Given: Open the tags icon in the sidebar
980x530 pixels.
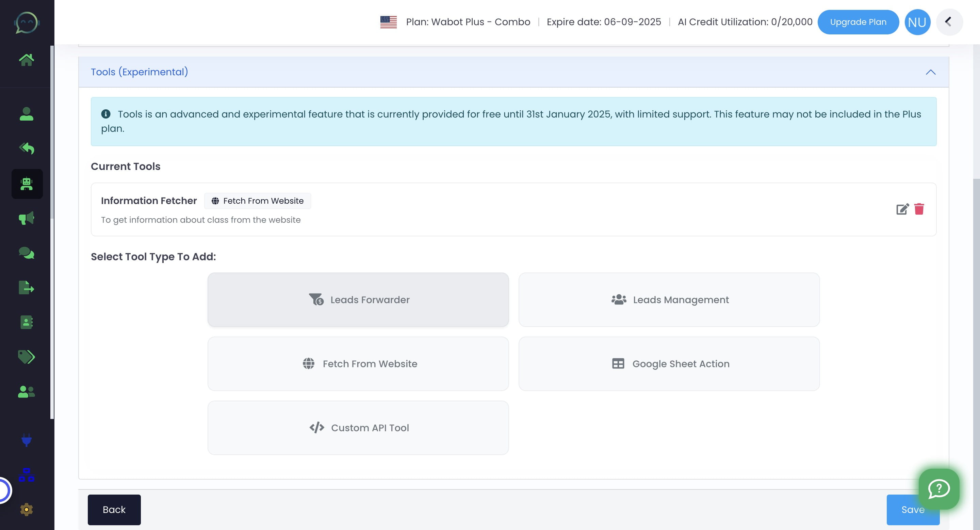Looking at the screenshot, I should 27,357.
